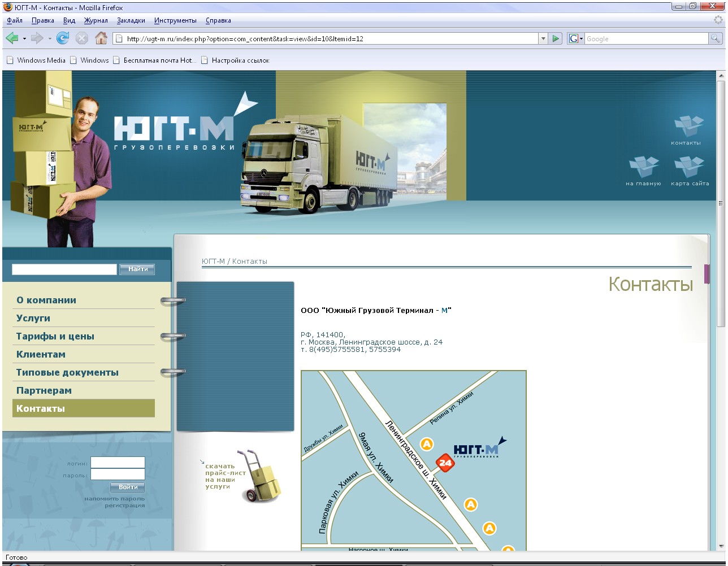Click the browser Back arrow button
728x566 pixels.
tap(12, 38)
